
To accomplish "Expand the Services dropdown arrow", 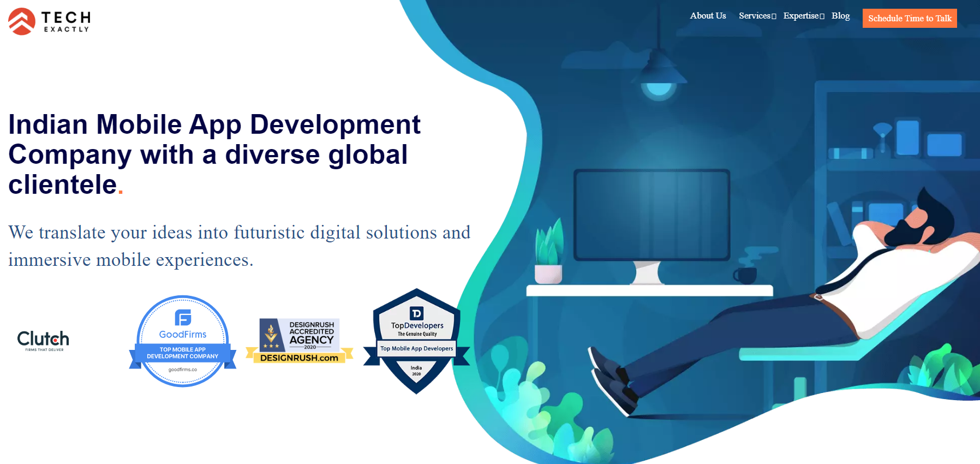I will (774, 16).
